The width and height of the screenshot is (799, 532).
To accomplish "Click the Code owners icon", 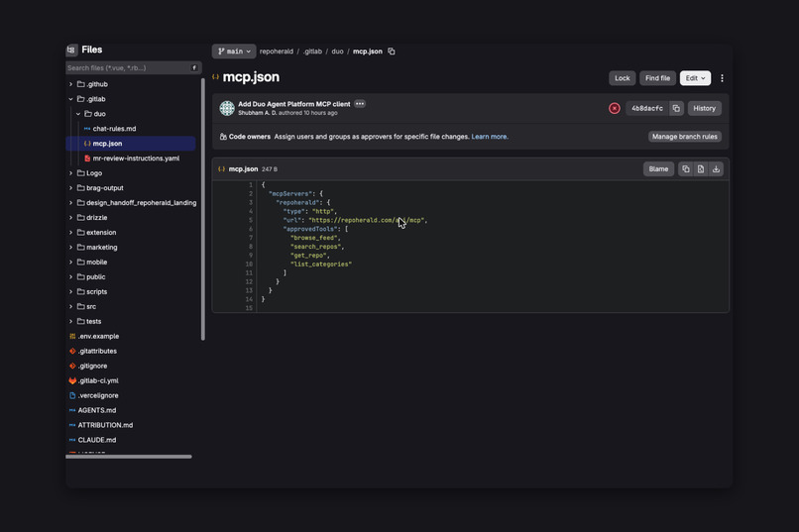I will (223, 137).
